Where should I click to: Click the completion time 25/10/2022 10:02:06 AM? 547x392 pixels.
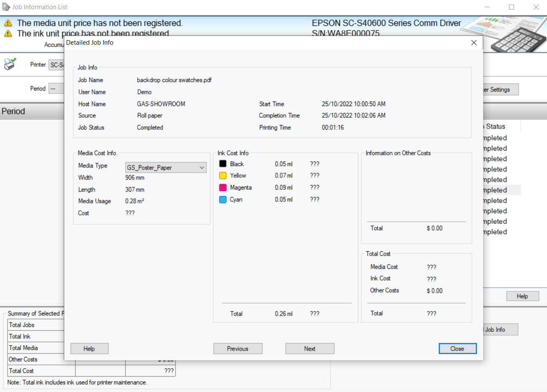(x=353, y=115)
